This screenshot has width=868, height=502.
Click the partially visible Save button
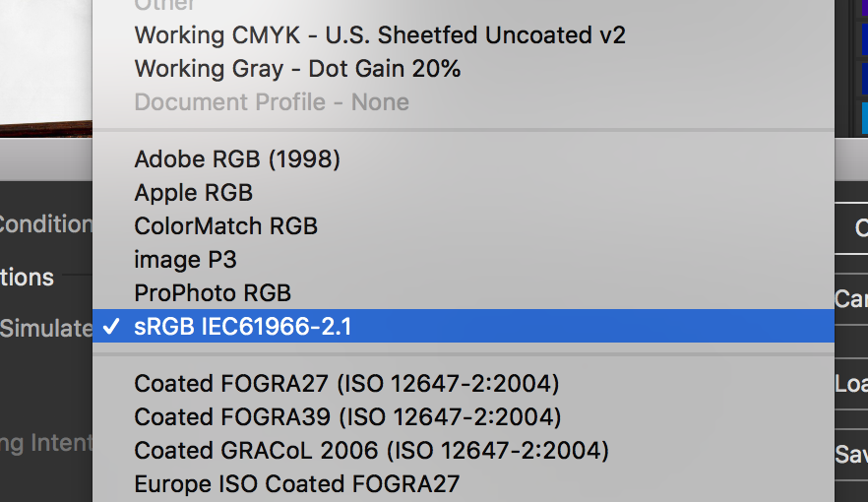[852, 452]
